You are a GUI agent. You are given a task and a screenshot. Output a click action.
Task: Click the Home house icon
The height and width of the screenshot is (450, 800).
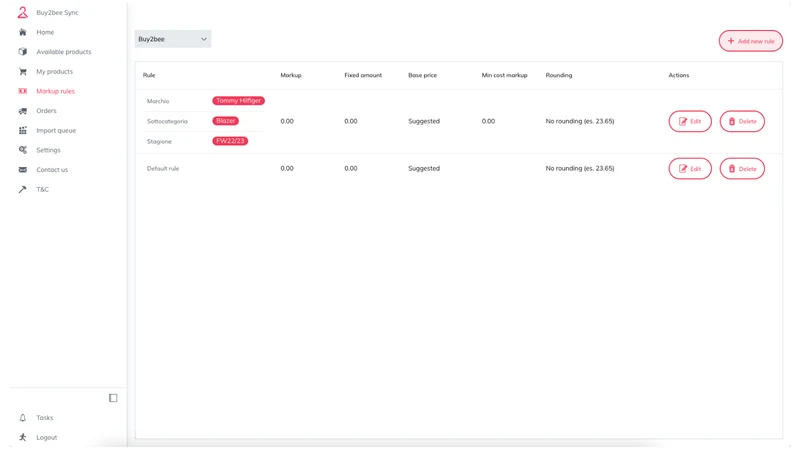coord(22,32)
